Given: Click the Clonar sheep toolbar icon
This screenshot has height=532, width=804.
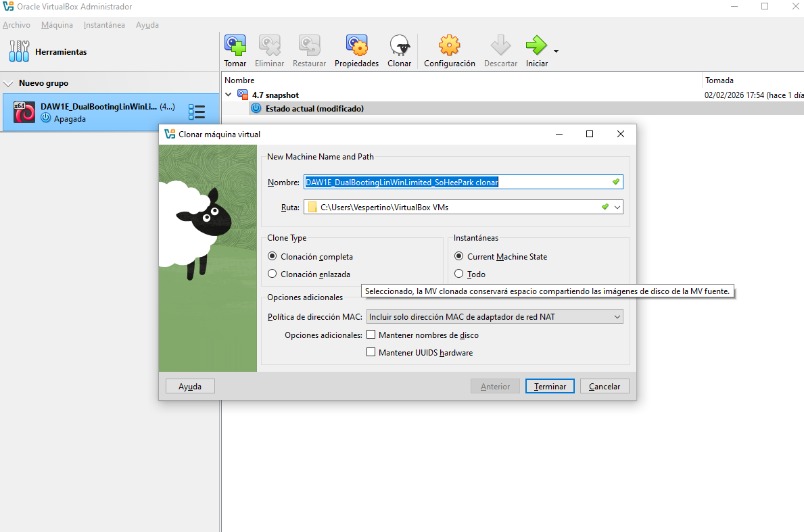Looking at the screenshot, I should 399,51.
